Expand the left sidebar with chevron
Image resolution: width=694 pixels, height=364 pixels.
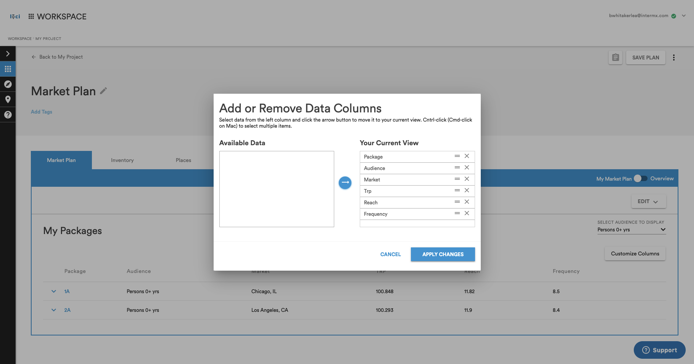click(x=8, y=54)
